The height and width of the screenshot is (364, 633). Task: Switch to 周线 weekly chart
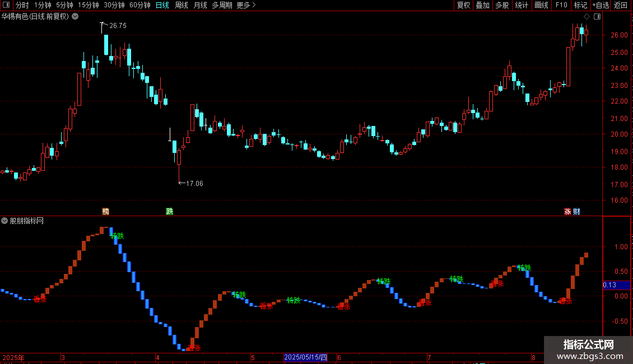181,5
